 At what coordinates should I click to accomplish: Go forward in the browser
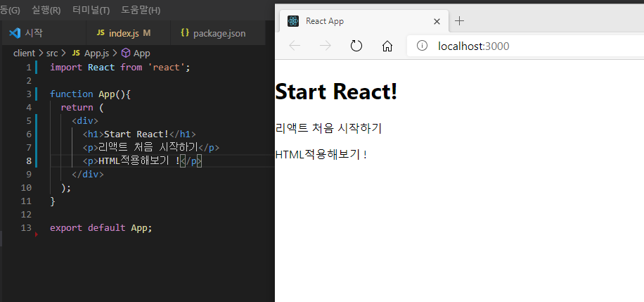tap(326, 46)
